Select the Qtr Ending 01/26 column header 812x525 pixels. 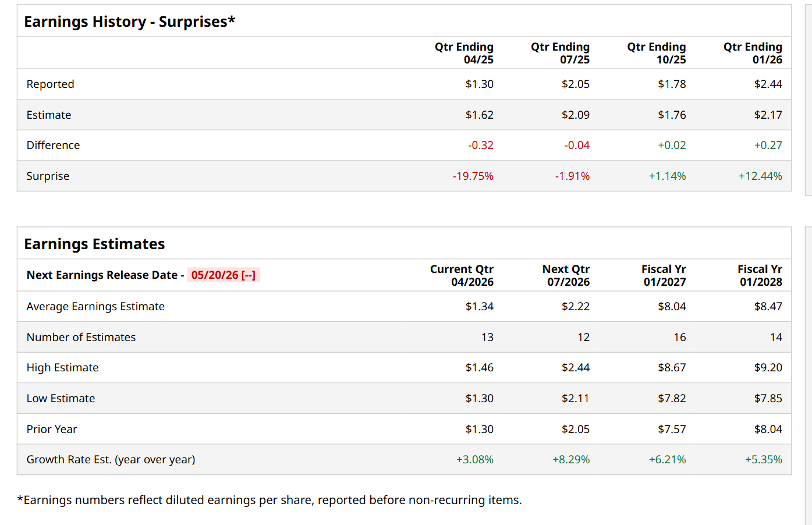[753, 53]
